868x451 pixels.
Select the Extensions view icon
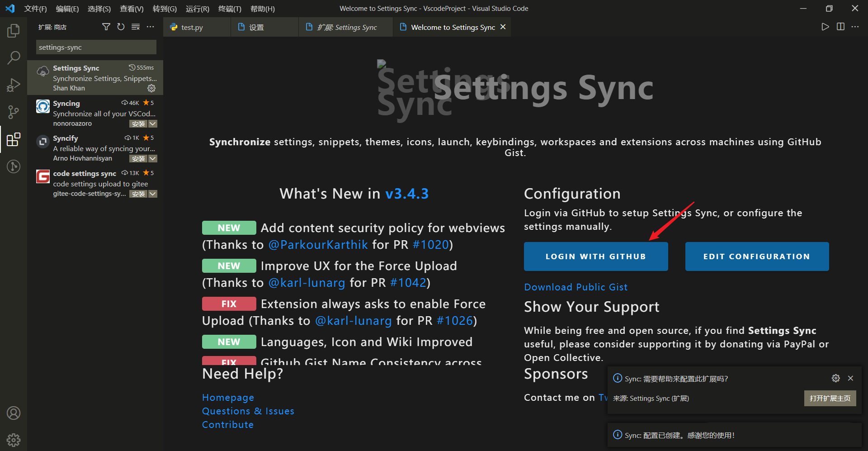coord(14,139)
